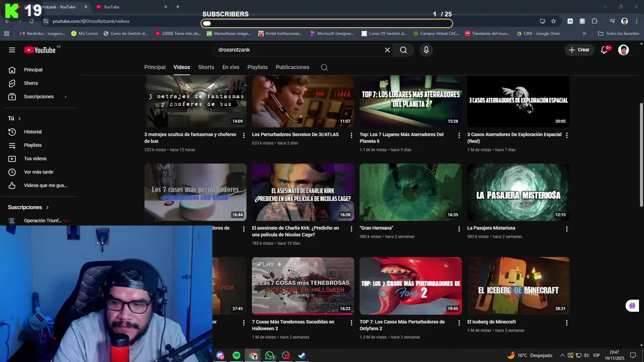Open the account avatar menu

623,50
